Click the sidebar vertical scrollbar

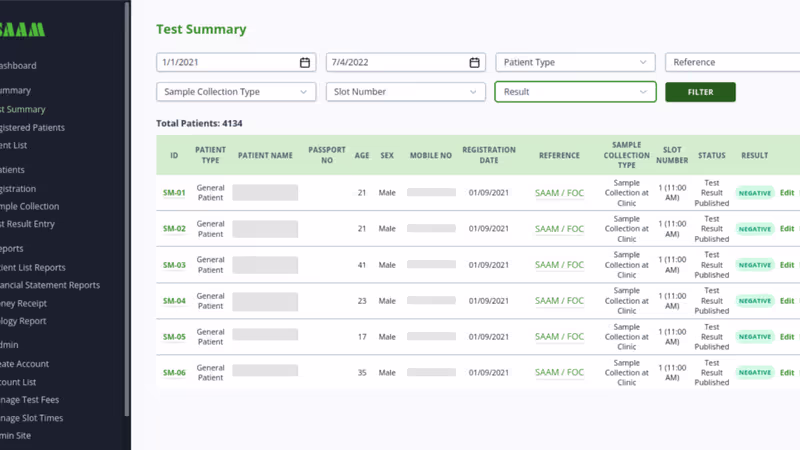click(x=127, y=209)
